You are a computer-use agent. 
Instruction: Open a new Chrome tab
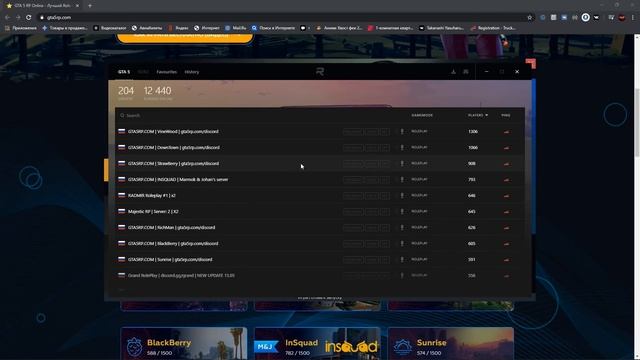[x=90, y=6]
